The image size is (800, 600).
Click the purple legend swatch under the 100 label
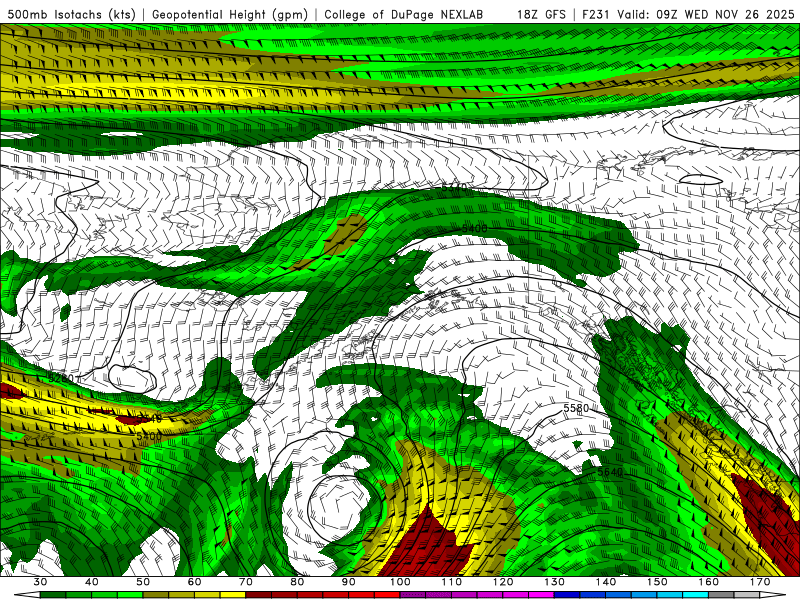pos(413,595)
